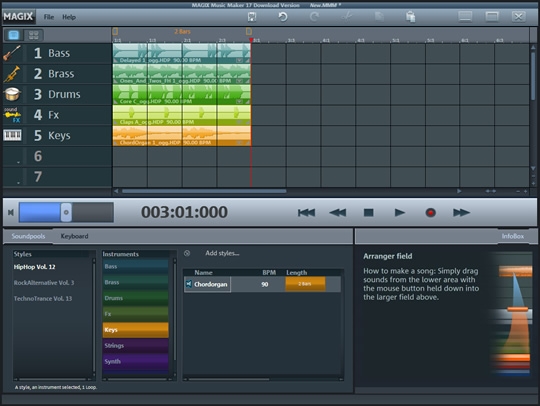Screen dimensions: 540x406
Task: Select RockAlternative Vol. 3 style
Action: click(x=44, y=283)
